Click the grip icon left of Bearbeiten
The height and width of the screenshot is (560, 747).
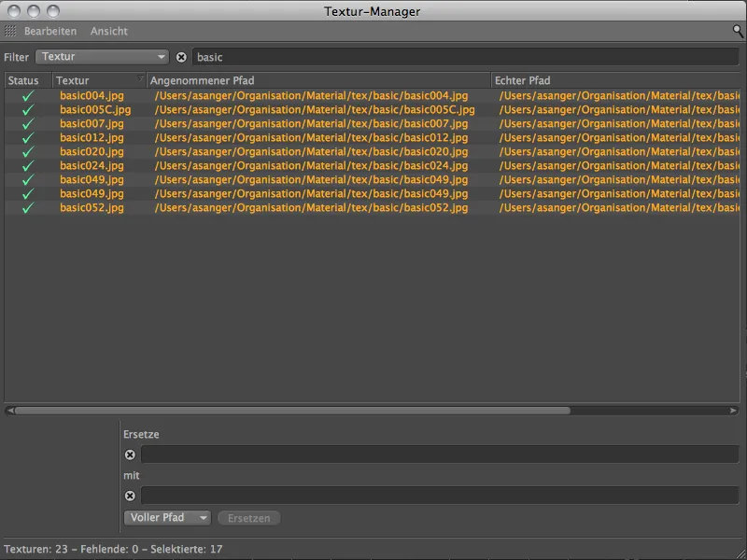click(x=10, y=31)
